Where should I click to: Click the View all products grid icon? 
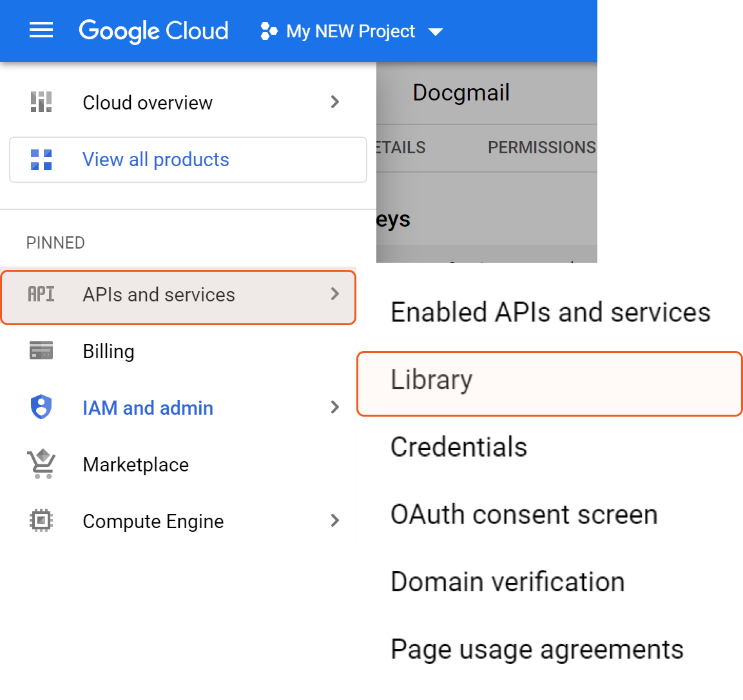41,159
